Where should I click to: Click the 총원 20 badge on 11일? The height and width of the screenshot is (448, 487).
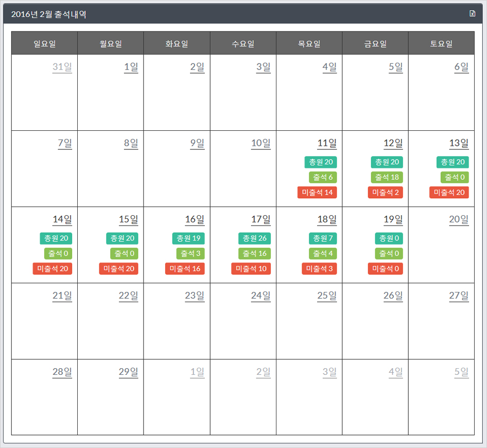[321, 162]
